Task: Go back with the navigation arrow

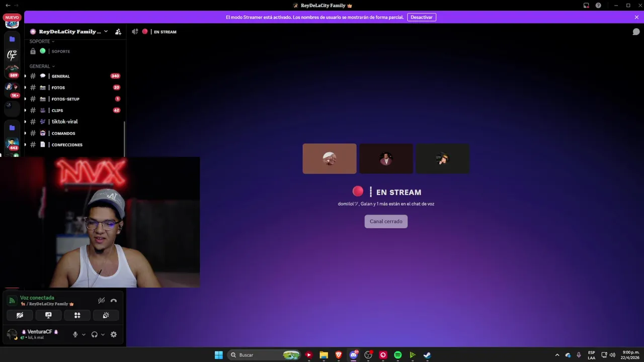Action: 7,6
